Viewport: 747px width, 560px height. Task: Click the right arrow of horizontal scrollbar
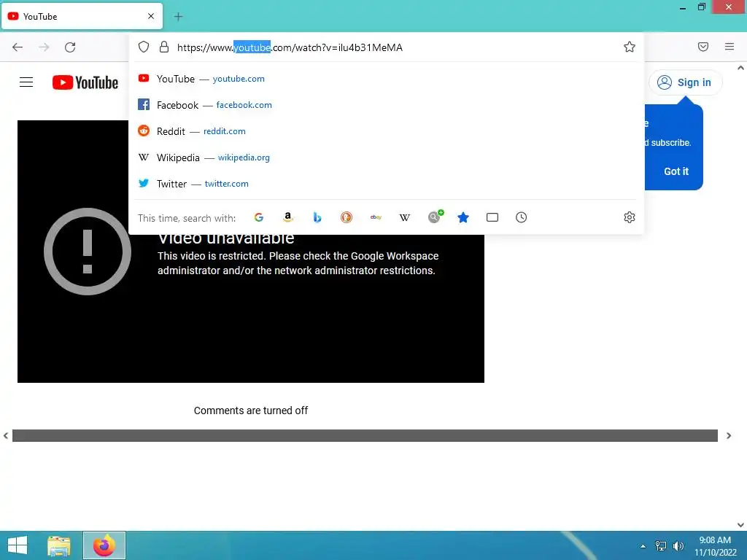tap(729, 436)
